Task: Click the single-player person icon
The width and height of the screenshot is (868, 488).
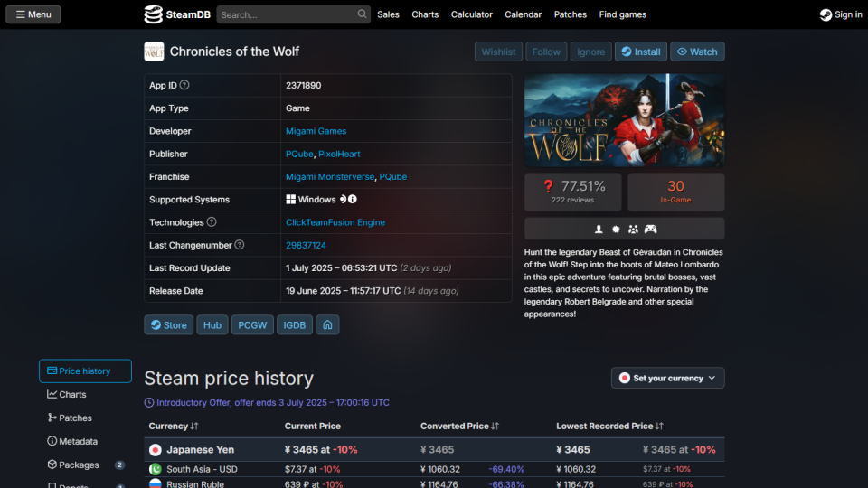Action: point(599,229)
